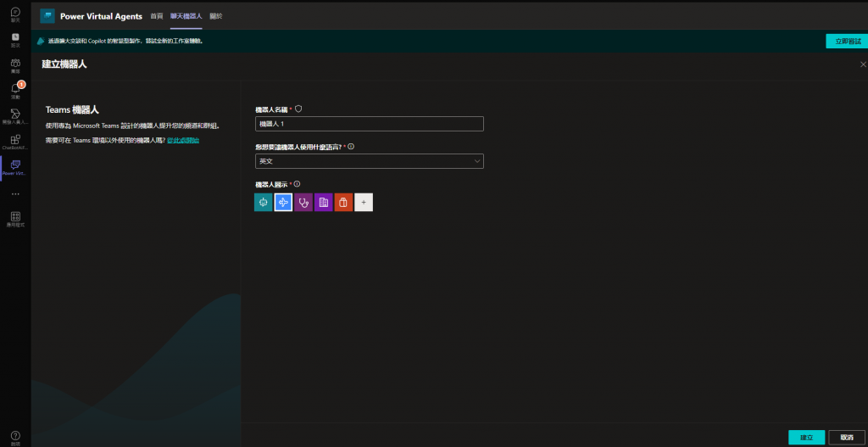
Task: Click the 取消 button
Action: coord(847,438)
